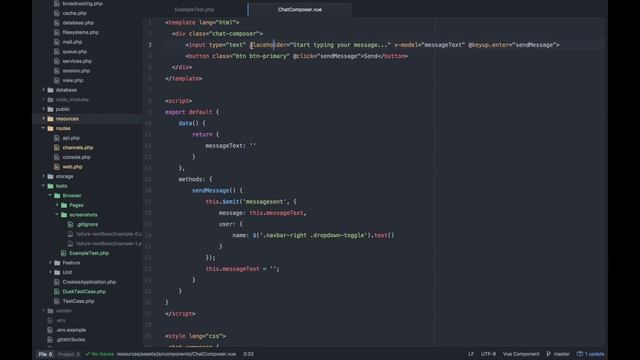Click the ExampleTest.php file icon in tree
Screen dimensions: 640x360
(64, 253)
